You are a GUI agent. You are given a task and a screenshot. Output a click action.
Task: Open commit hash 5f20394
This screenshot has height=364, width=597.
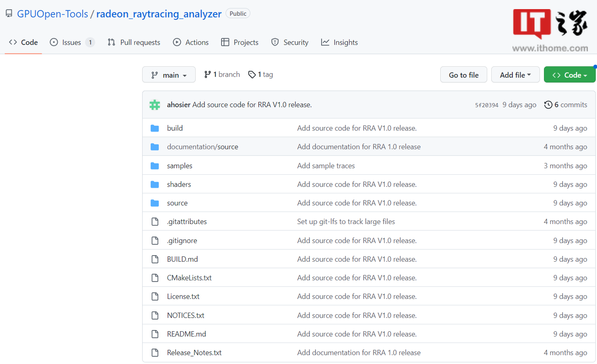(x=487, y=105)
